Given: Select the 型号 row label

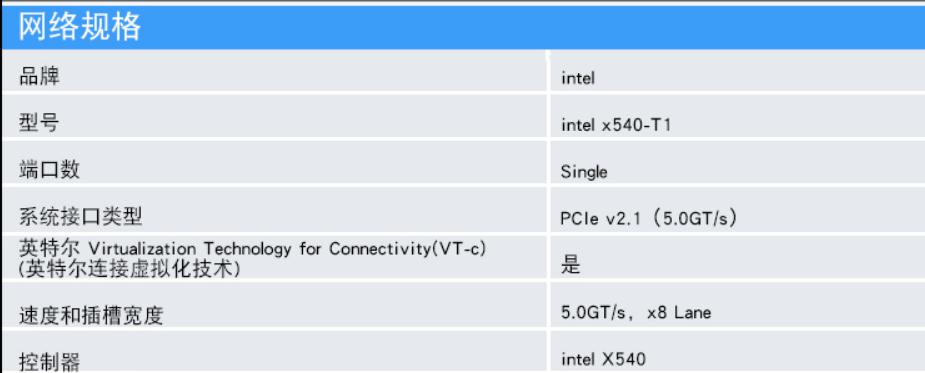Looking at the screenshot, I should click(40, 123).
